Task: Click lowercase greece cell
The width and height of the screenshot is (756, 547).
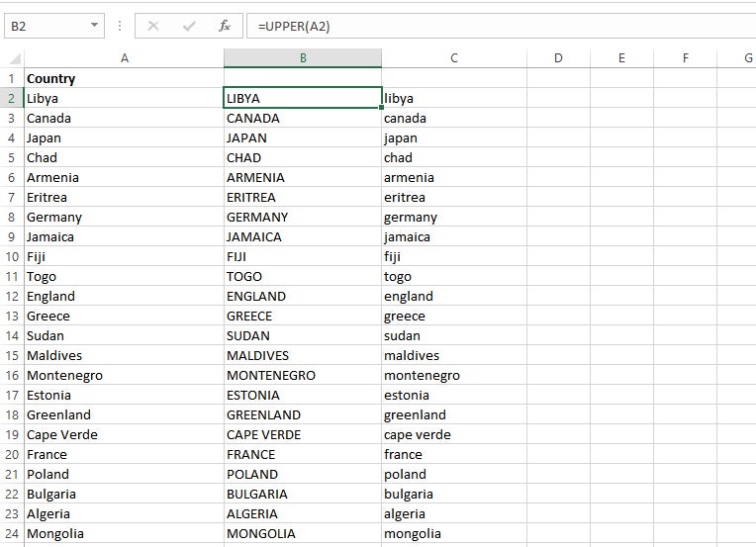Action: [x=454, y=316]
